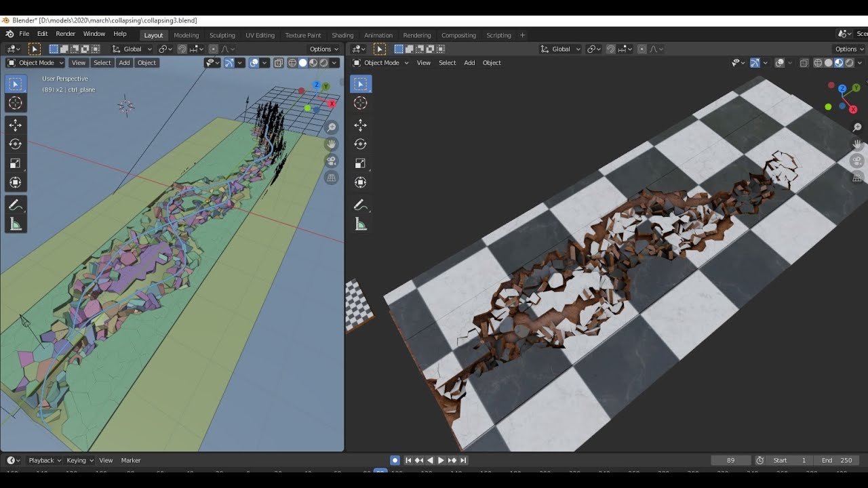The image size is (868, 488).
Task: Switch to the Sculpting workspace tab
Action: [222, 35]
